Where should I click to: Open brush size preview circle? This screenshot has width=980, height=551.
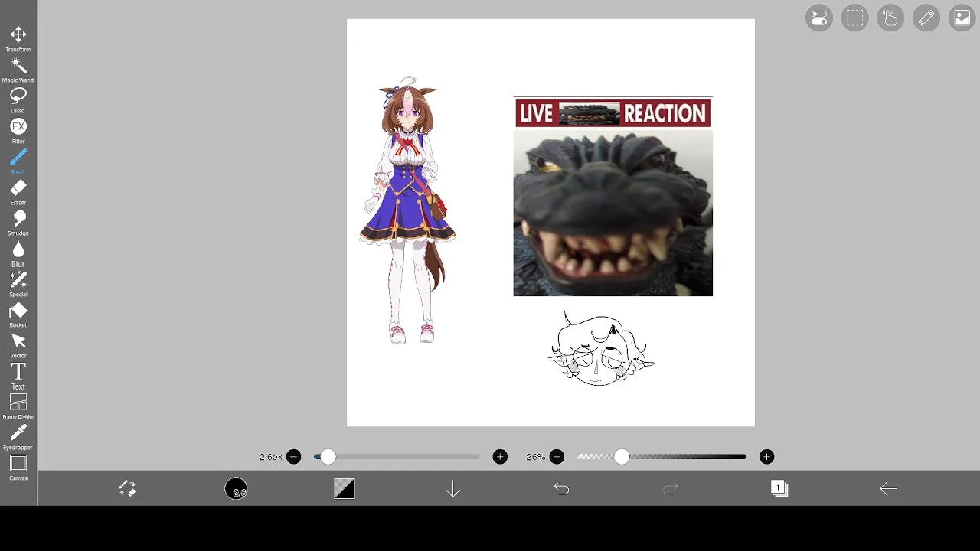click(236, 488)
